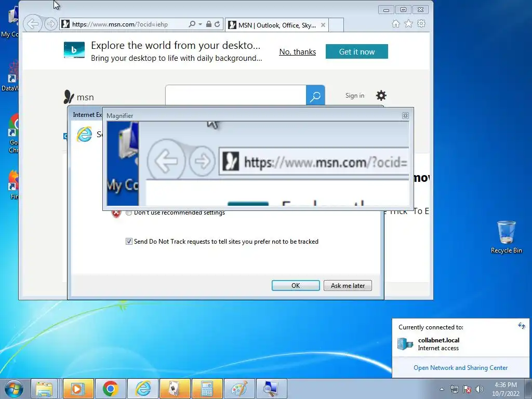
Task: Close the Internet Explorer window
Action: point(420,10)
